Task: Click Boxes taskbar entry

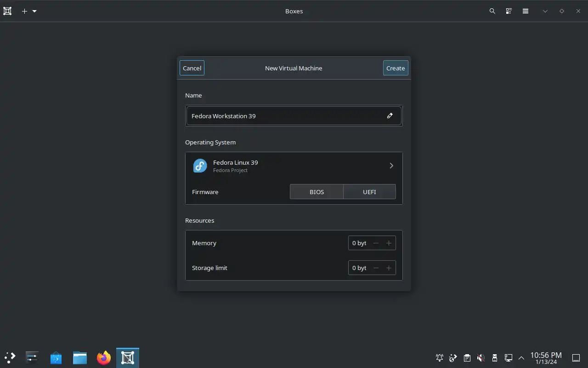Action: (128, 357)
